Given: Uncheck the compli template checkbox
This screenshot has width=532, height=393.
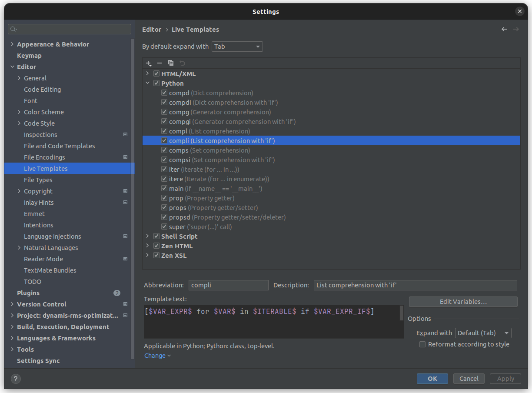Looking at the screenshot, I should click(164, 140).
